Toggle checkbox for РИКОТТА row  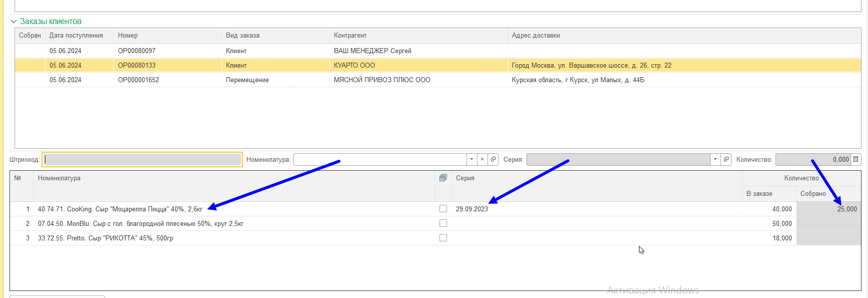click(443, 238)
